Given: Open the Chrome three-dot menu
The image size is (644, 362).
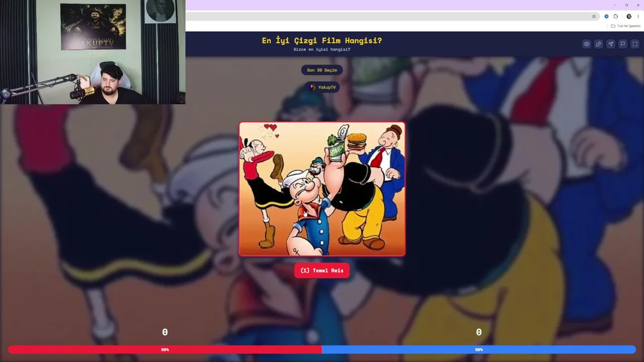Looking at the screenshot, I should [638, 17].
